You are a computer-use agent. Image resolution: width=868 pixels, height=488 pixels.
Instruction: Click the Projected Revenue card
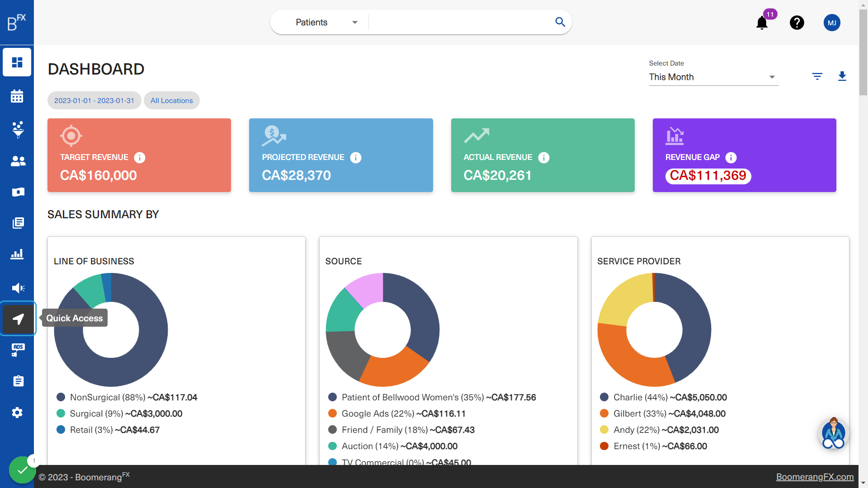tap(341, 155)
